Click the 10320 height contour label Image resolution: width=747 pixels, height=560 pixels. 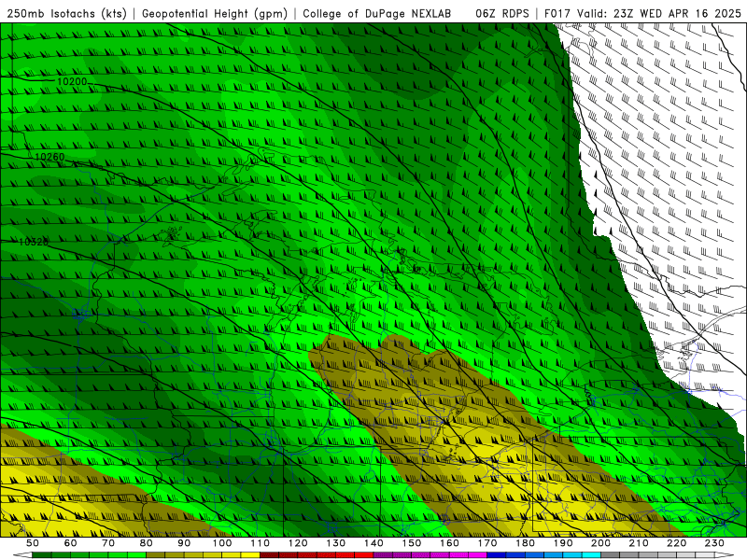[x=34, y=242]
